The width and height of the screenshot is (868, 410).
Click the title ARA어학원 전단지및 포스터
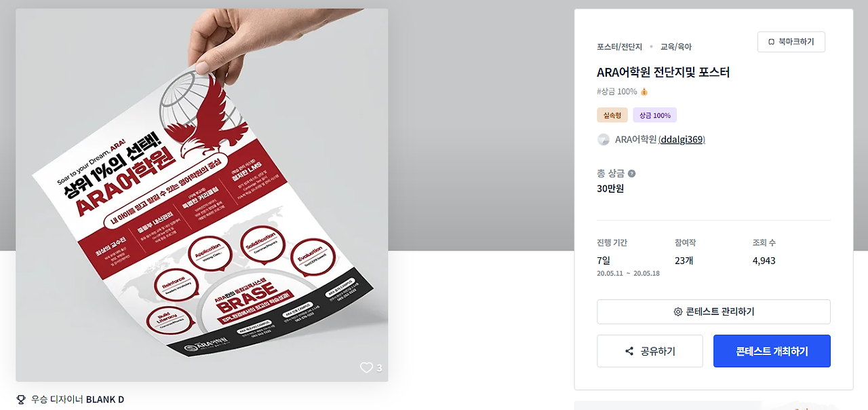click(663, 72)
